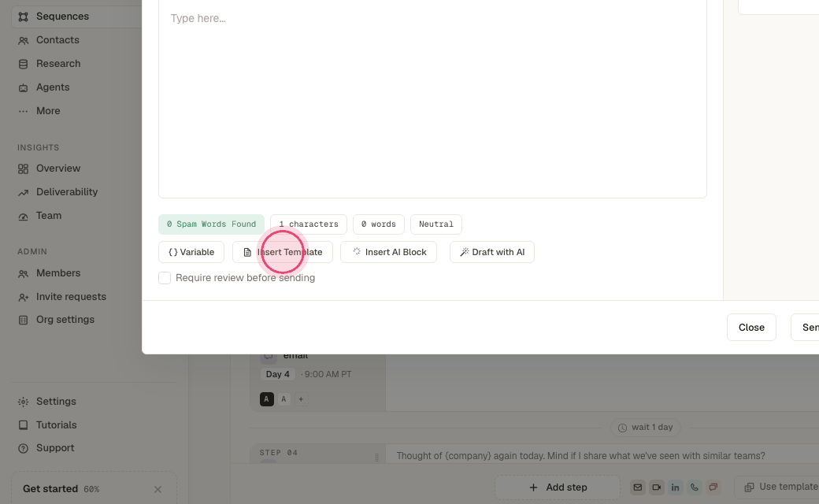Click the Add step button
This screenshot has height=504, width=819.
click(x=558, y=487)
